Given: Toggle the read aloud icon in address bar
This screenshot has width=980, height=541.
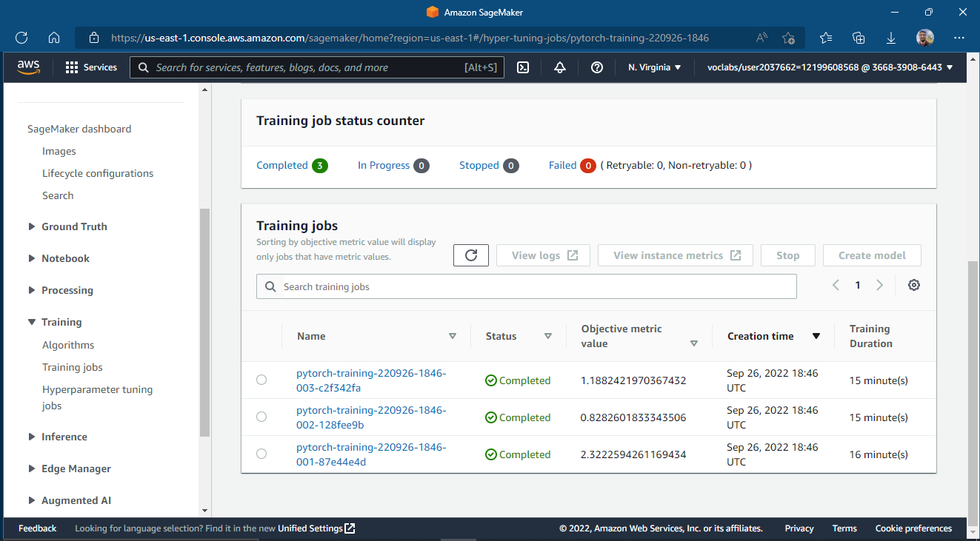Looking at the screenshot, I should [x=761, y=38].
